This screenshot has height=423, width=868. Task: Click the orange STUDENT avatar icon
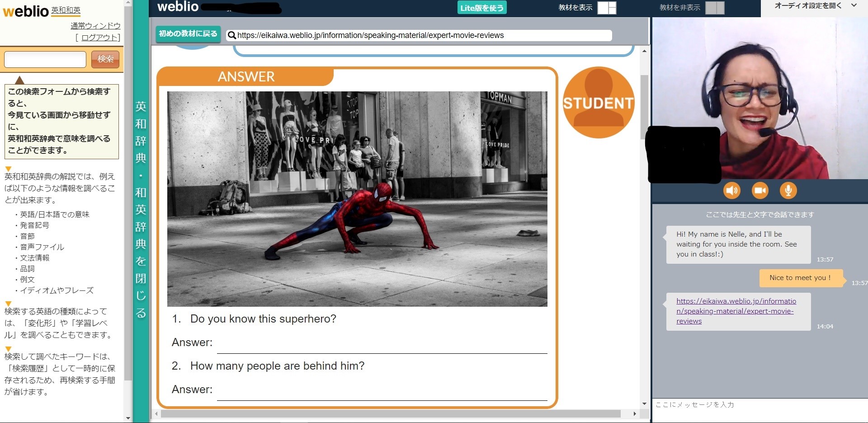click(598, 103)
